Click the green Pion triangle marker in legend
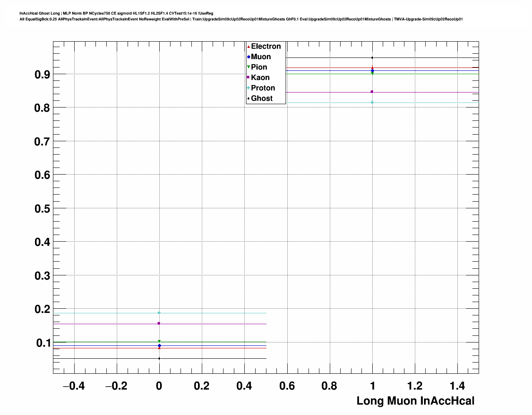The width and height of the screenshot is (532, 415). pos(248,67)
